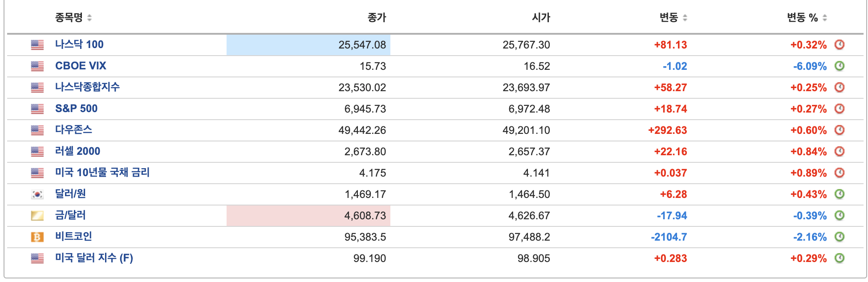This screenshot has height=282, width=868.
Task: Click the 나스닥 100 open value 25,767.30
Action: [526, 45]
